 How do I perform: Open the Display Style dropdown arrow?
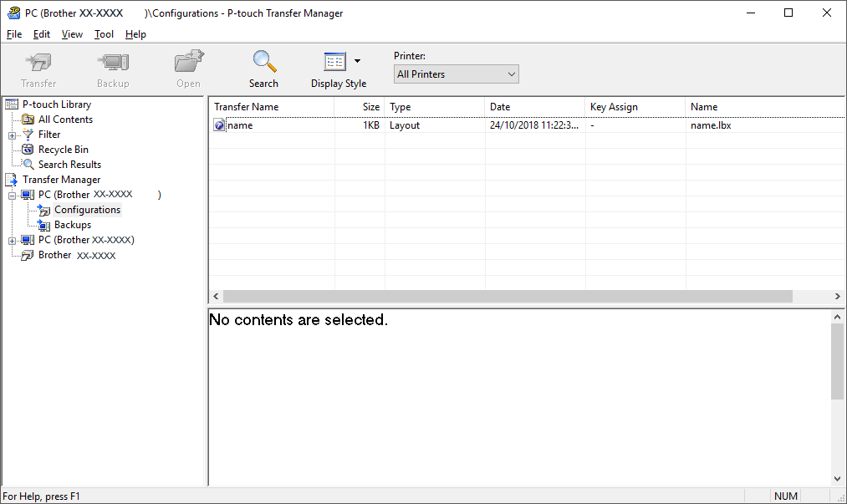(357, 61)
